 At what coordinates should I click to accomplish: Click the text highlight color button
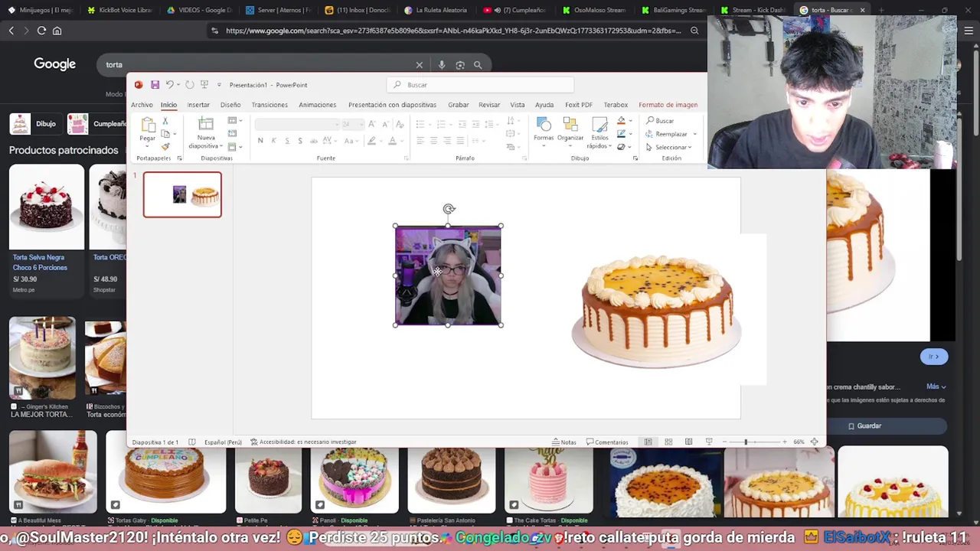pyautogui.click(x=372, y=141)
